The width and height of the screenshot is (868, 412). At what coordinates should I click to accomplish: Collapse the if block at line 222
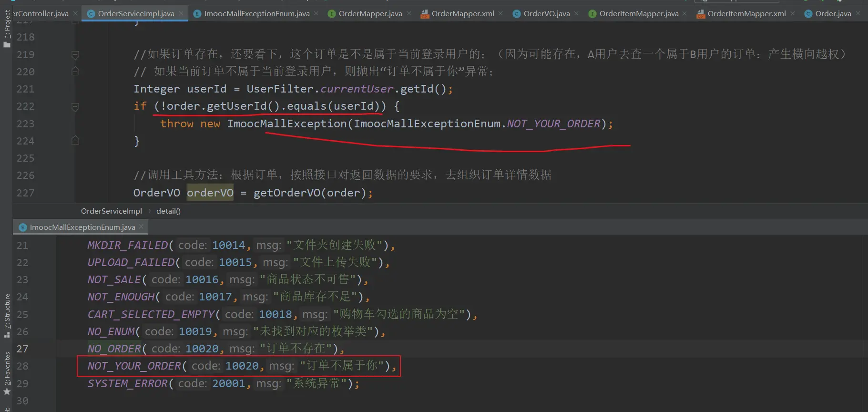(x=75, y=106)
